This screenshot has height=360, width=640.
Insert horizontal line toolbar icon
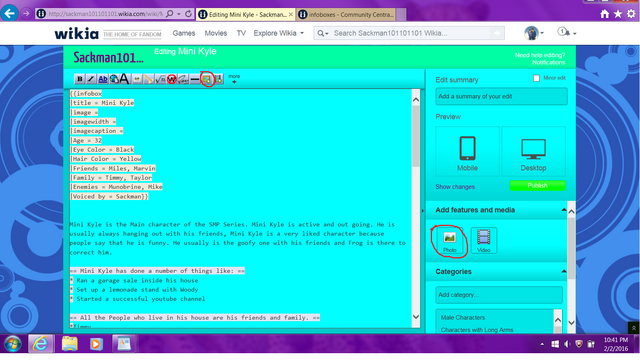pos(195,79)
